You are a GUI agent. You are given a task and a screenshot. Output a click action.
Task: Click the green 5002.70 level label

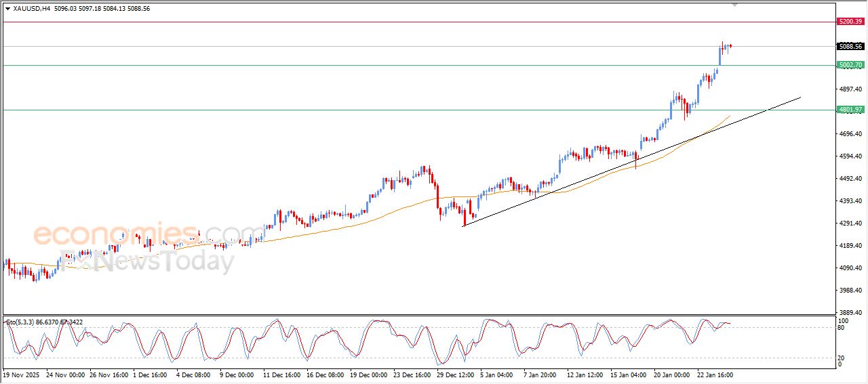click(850, 65)
